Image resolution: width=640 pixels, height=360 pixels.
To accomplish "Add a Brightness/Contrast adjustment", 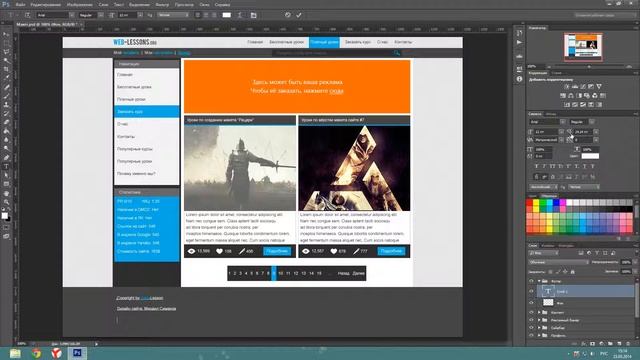I will click(x=567, y=87).
